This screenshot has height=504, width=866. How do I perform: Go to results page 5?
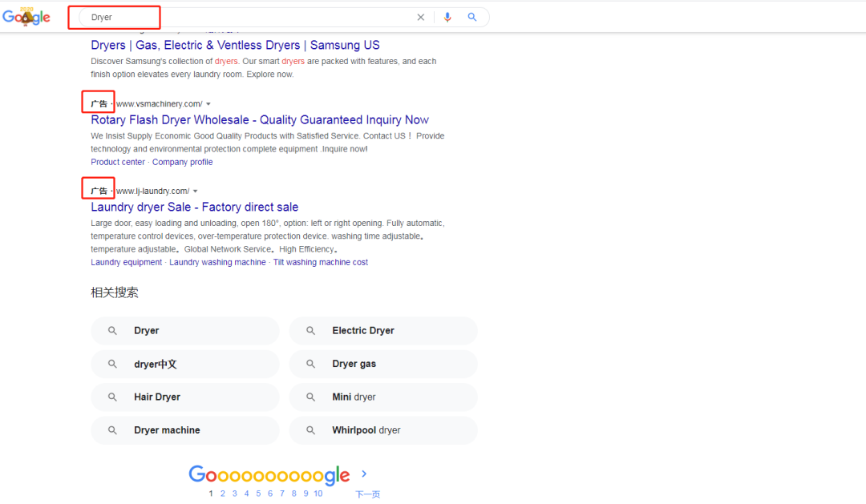[x=258, y=494]
